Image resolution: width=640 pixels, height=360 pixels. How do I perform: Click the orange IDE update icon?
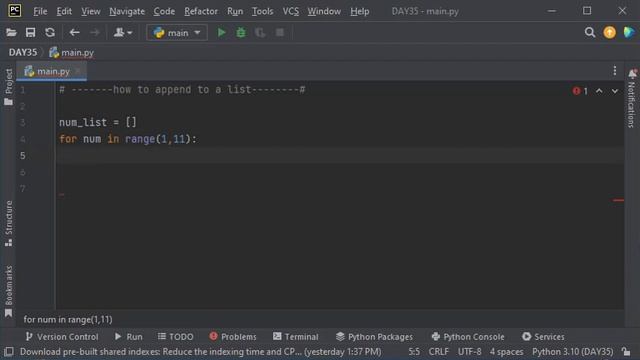click(x=609, y=32)
